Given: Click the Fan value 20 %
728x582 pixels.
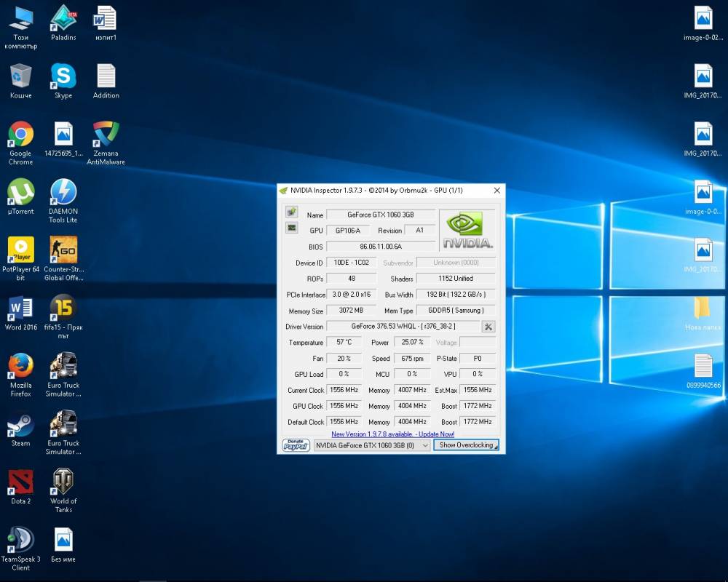Looking at the screenshot, I should point(344,359).
